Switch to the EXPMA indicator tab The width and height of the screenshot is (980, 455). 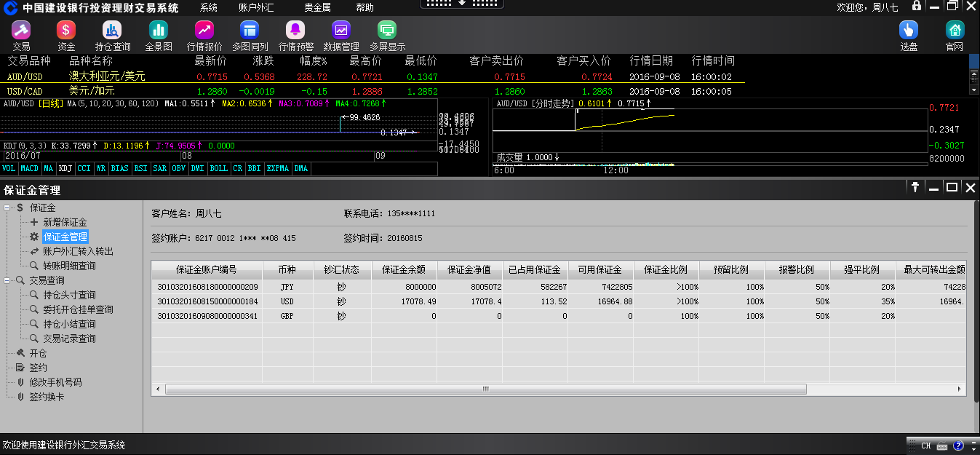click(x=278, y=169)
